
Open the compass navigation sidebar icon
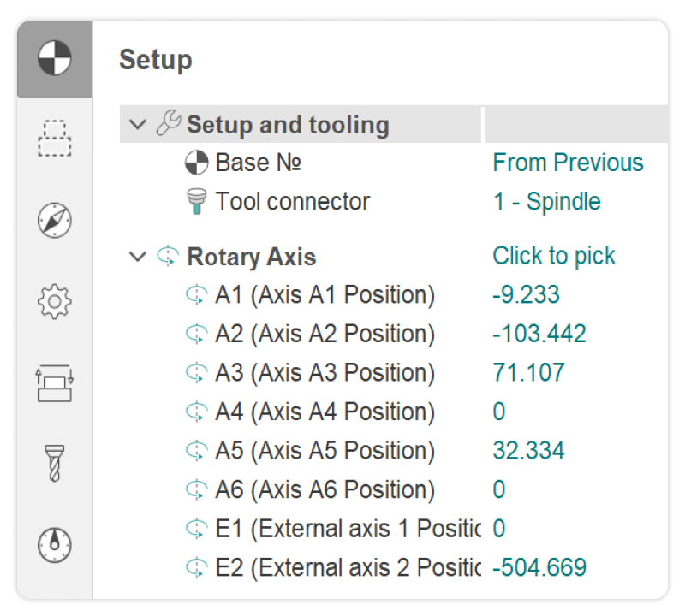click(55, 220)
